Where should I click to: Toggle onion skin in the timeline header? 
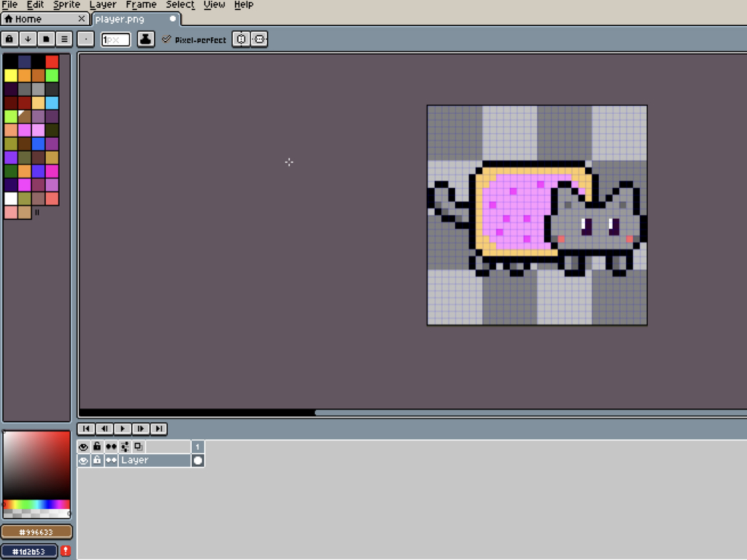point(139,447)
